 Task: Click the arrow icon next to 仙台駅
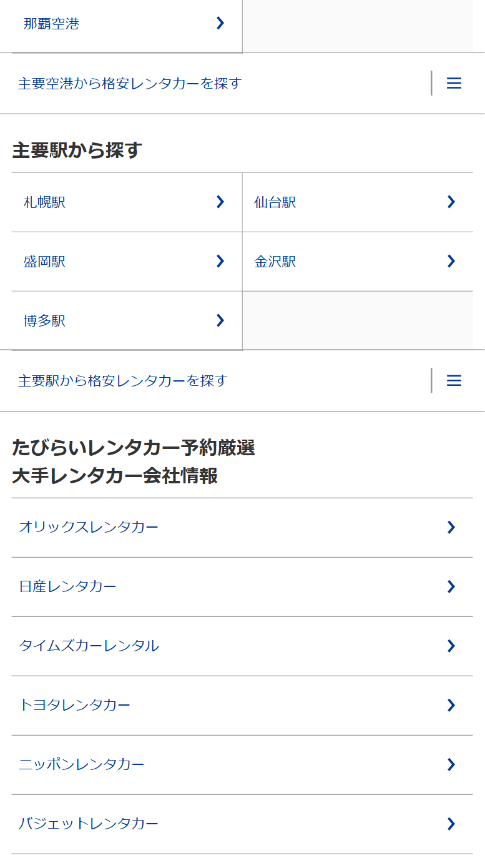tap(451, 202)
